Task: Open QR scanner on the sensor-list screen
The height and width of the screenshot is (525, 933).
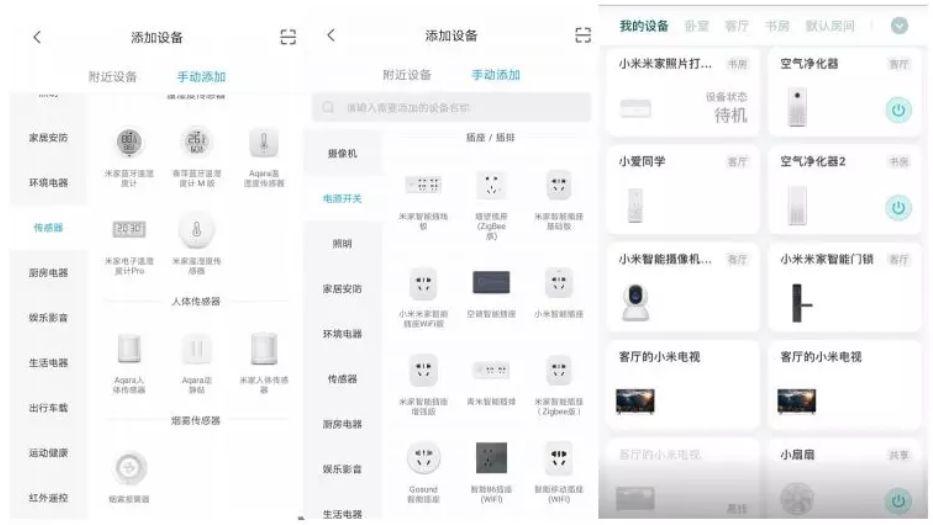Action: pos(288,37)
